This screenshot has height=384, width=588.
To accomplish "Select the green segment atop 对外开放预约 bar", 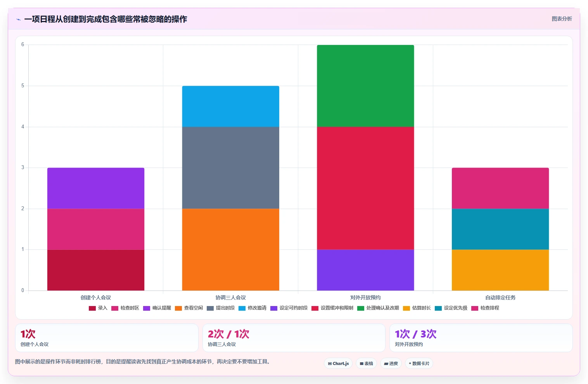I will point(365,86).
